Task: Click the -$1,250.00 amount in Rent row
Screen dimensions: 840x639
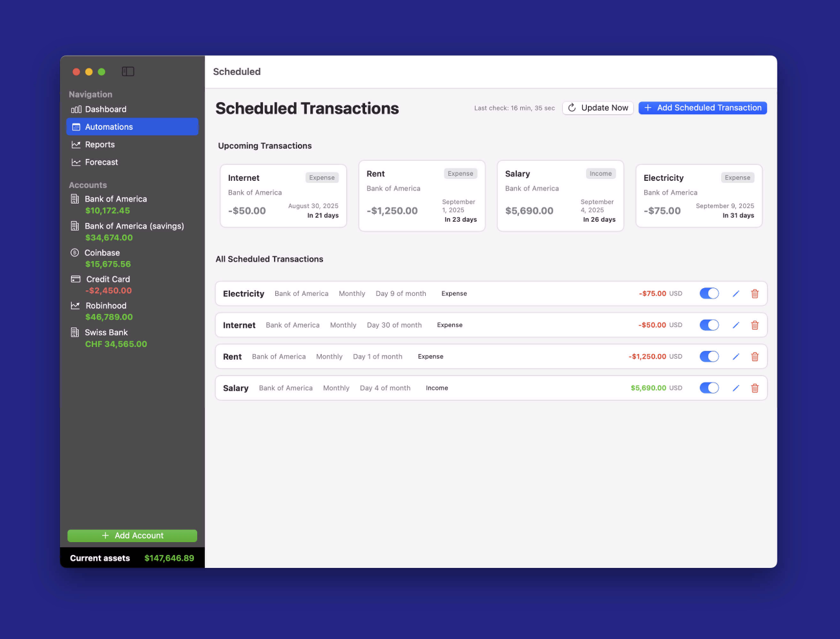Action: coord(647,357)
